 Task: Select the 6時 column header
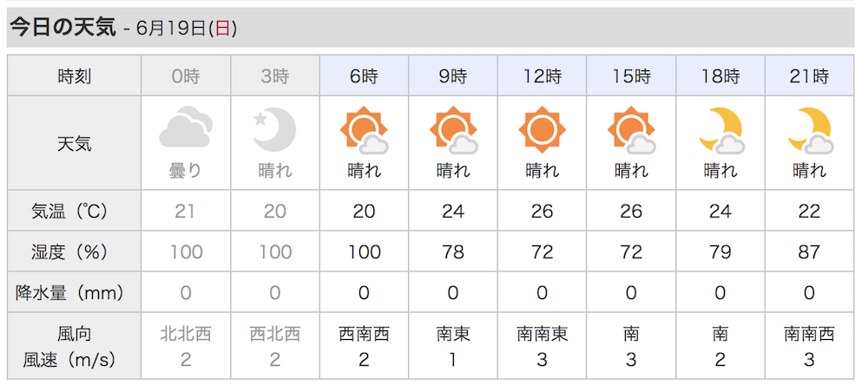364,75
